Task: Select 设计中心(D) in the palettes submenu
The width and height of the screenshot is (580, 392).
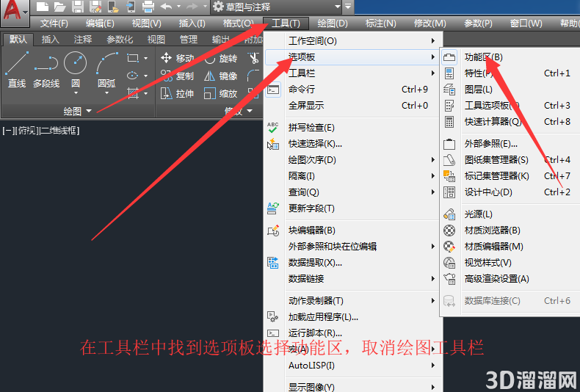Action: click(x=510, y=192)
